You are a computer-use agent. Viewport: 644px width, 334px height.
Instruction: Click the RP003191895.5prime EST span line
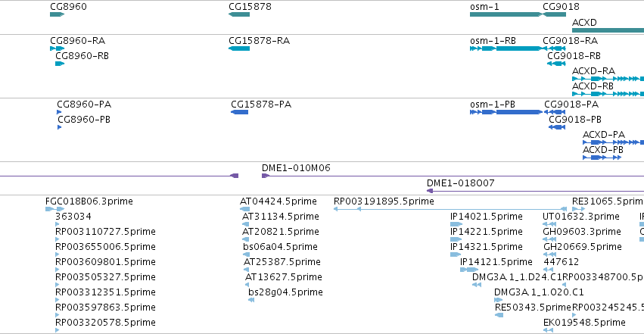[x=450, y=209]
